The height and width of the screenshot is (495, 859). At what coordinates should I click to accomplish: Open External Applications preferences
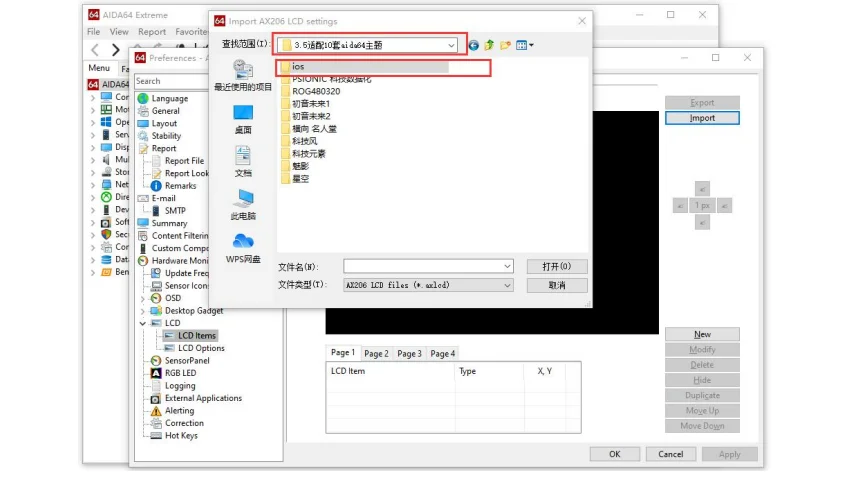tap(203, 398)
